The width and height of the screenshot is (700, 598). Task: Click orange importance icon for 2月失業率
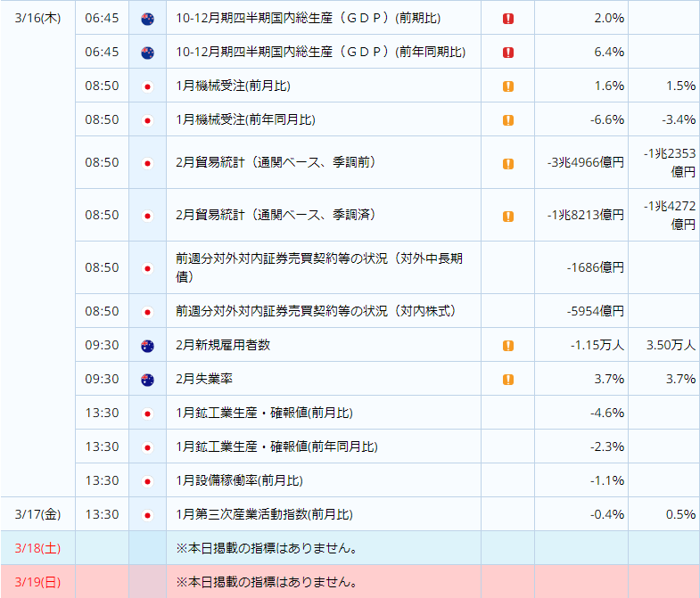(x=508, y=380)
